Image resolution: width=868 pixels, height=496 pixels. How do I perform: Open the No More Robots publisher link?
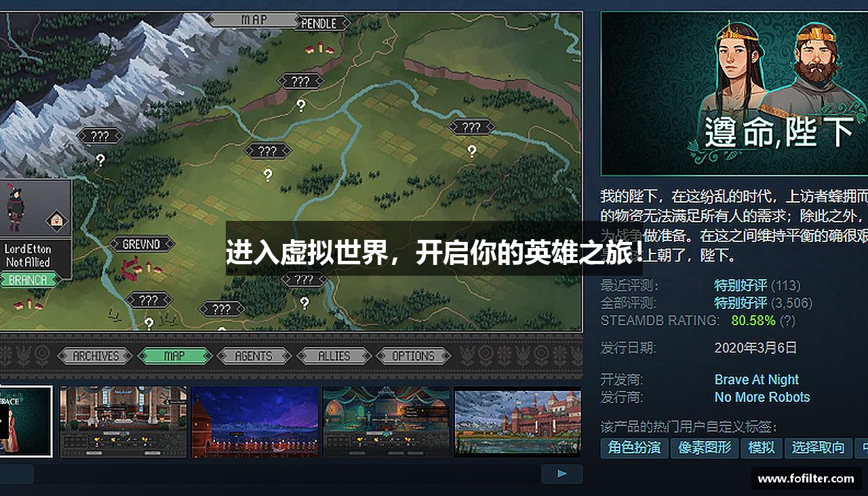click(x=762, y=397)
